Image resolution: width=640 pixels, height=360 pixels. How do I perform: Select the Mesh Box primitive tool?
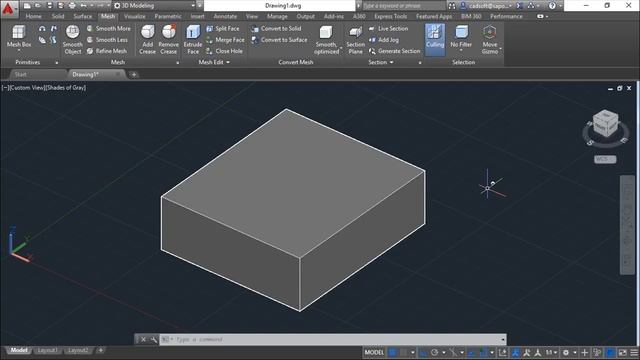pyautogui.click(x=19, y=36)
